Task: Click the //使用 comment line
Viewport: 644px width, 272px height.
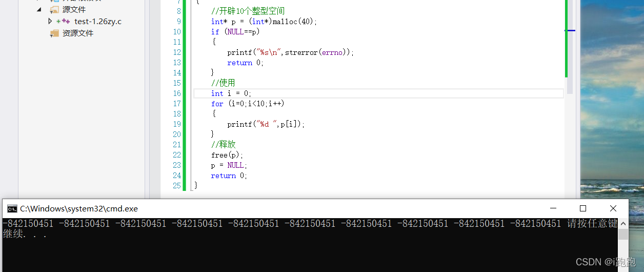Action: (x=223, y=83)
